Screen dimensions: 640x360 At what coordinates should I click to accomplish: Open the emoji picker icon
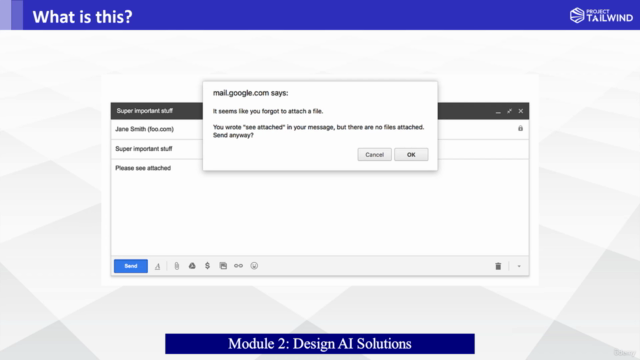(254, 266)
